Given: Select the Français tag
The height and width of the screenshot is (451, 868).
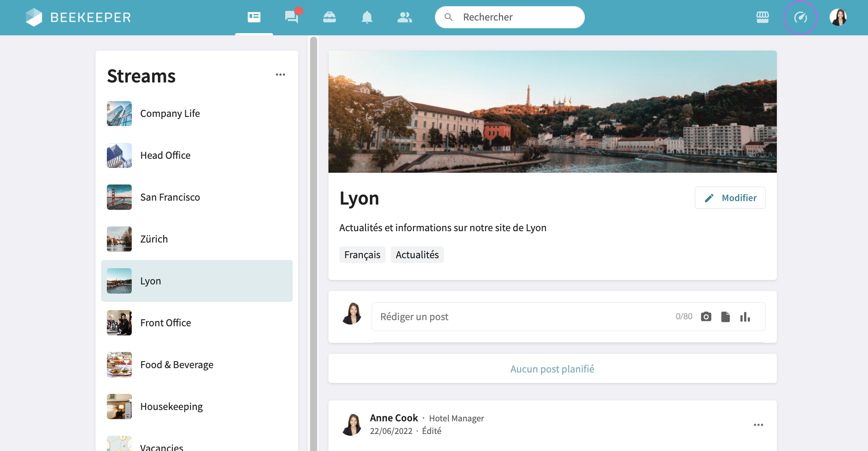Looking at the screenshot, I should tap(362, 255).
